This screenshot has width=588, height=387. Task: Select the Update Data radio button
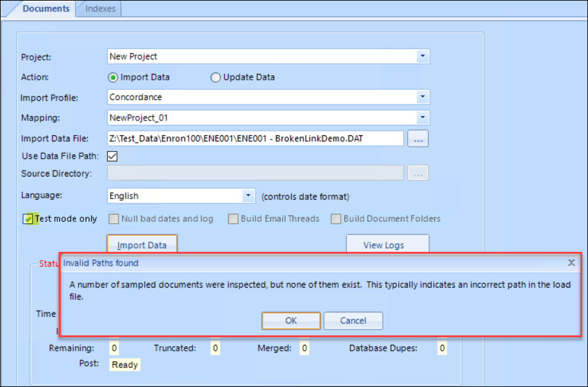point(216,77)
